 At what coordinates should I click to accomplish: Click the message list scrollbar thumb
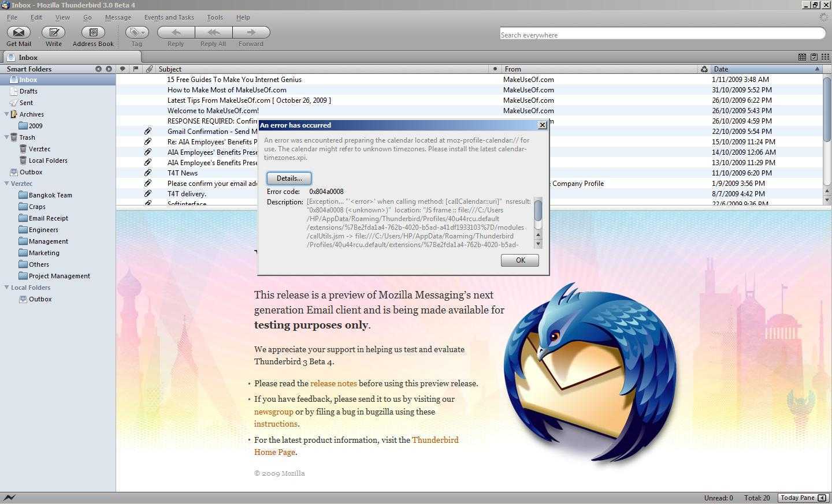[x=827, y=109]
